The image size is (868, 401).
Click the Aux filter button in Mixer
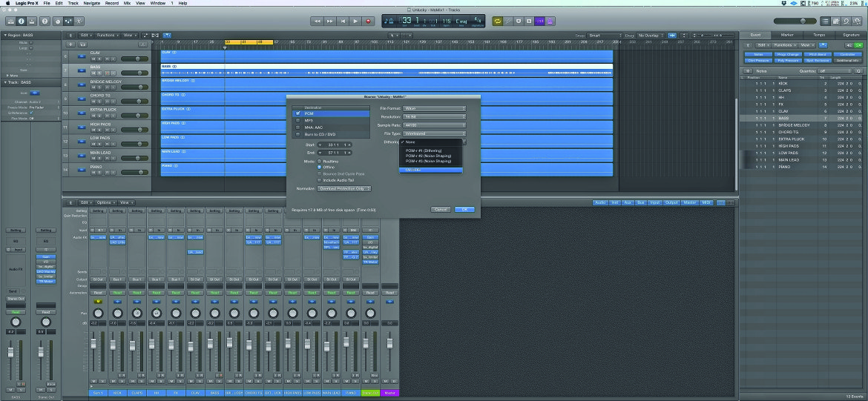[627, 203]
